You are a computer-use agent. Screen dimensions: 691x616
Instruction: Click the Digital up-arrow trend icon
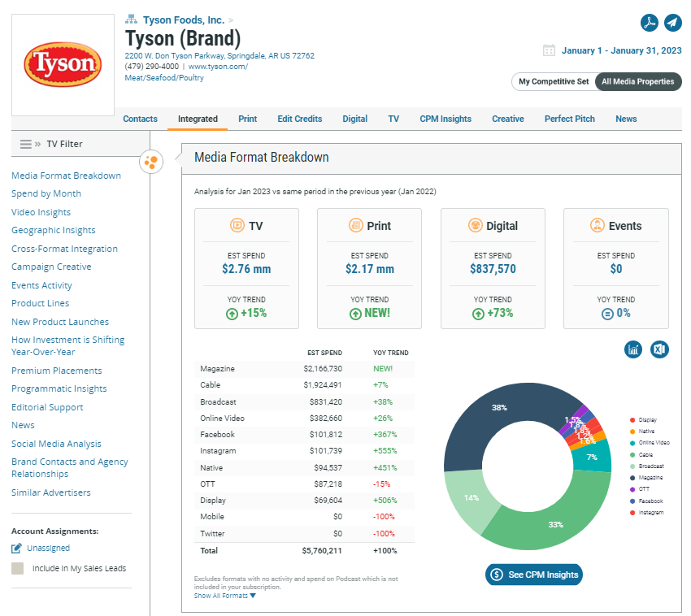[478, 314]
